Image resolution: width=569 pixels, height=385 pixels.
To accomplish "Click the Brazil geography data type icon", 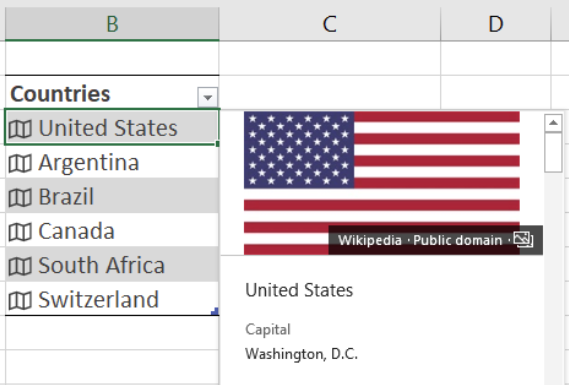I will tap(20, 198).
